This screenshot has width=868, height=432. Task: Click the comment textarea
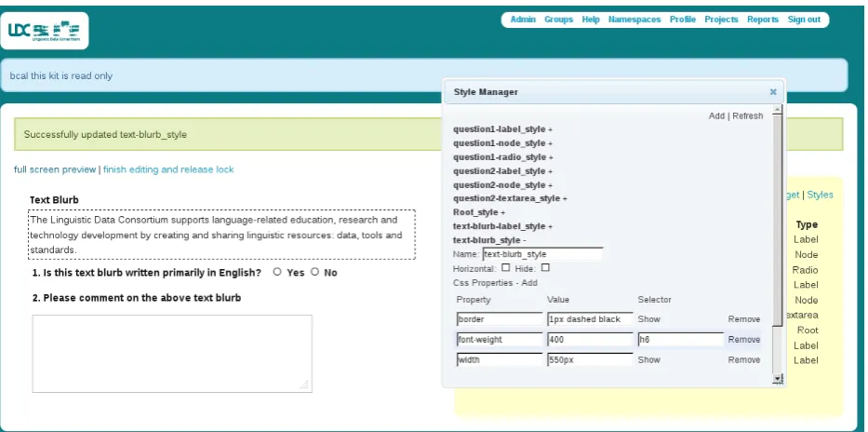click(172, 354)
